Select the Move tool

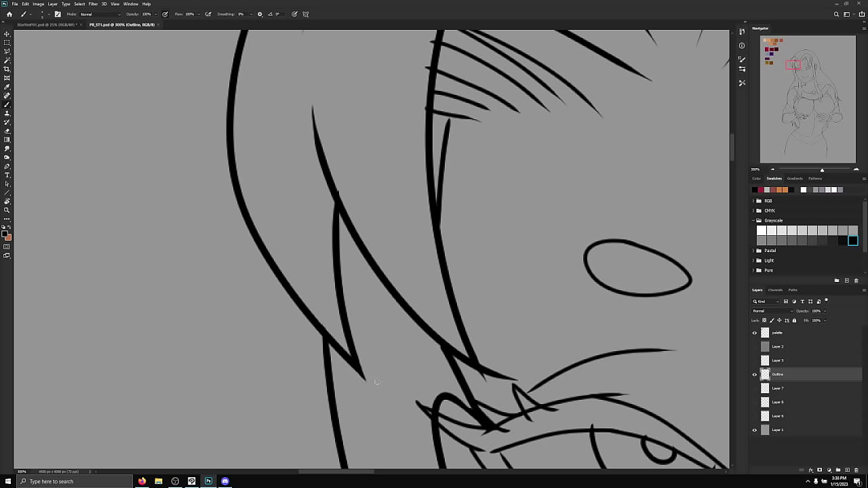click(x=7, y=33)
